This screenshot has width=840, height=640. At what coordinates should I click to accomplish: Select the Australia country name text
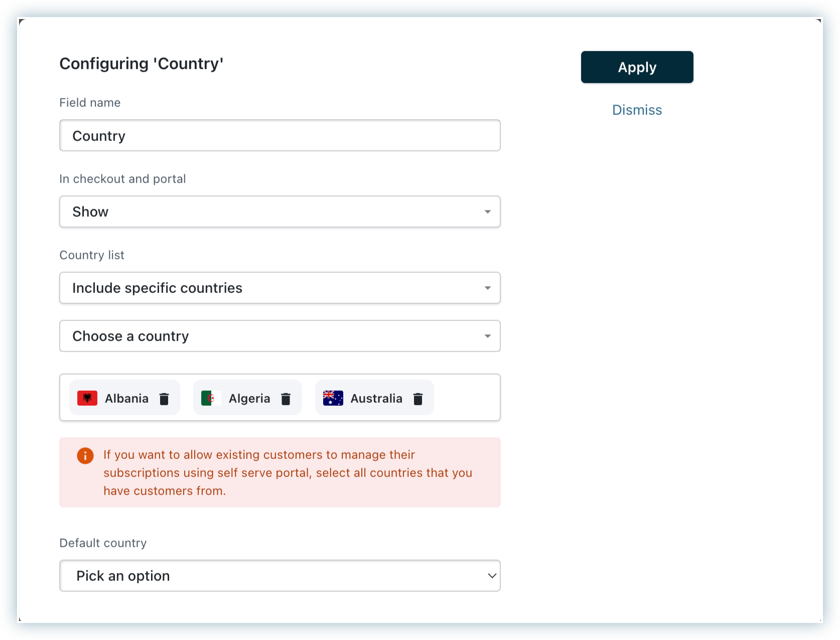point(376,399)
